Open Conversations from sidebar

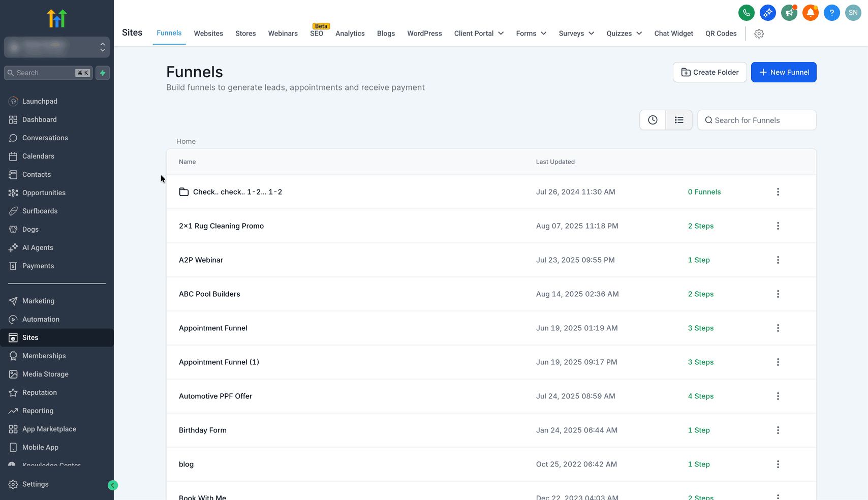pyautogui.click(x=57, y=138)
